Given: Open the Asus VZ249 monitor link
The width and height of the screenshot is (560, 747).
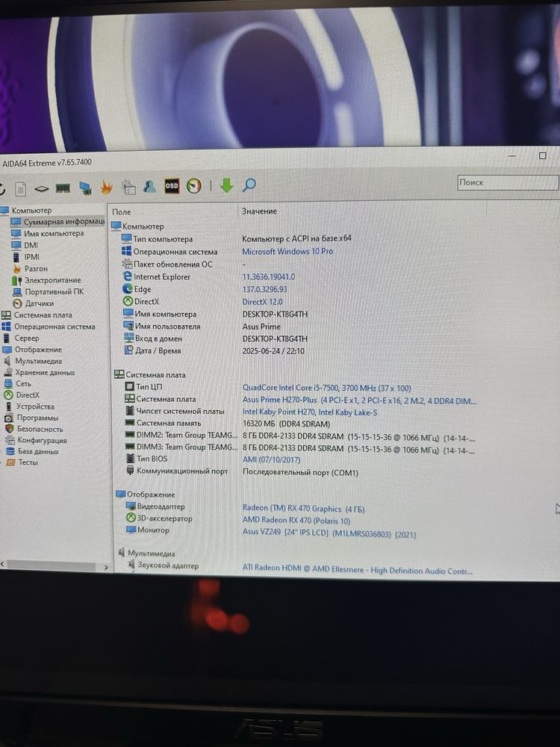Looking at the screenshot, I should (x=329, y=533).
